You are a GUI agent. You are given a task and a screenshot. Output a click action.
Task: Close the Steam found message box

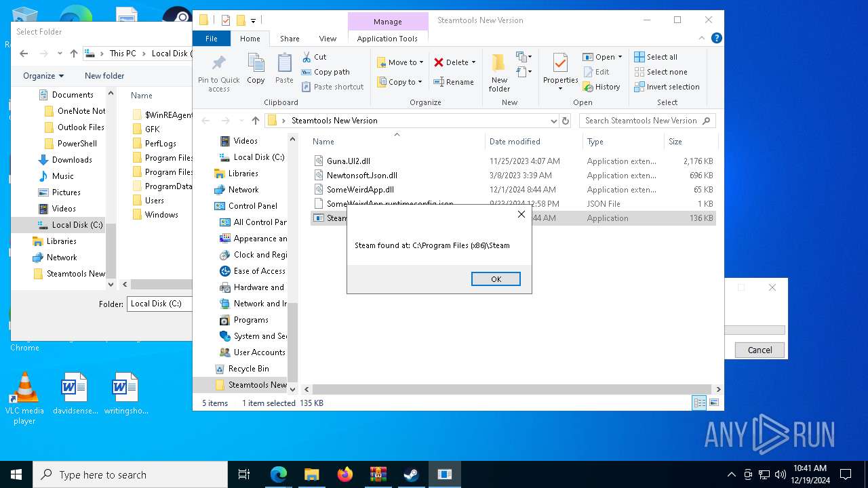point(521,214)
